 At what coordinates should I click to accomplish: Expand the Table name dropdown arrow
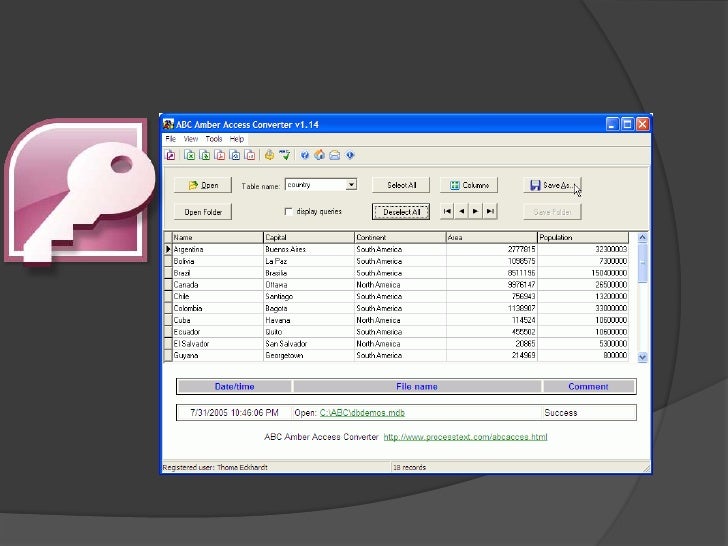click(x=351, y=185)
